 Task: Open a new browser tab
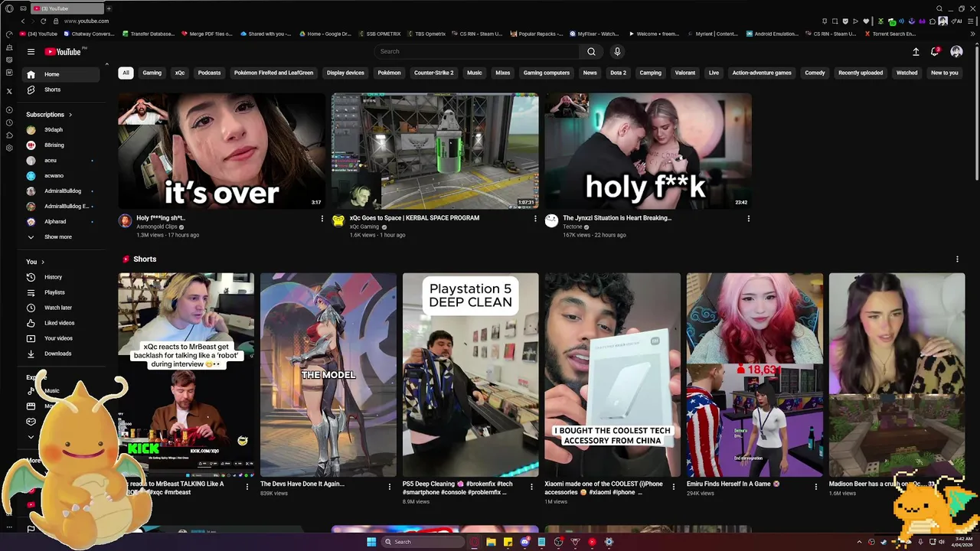coord(109,8)
